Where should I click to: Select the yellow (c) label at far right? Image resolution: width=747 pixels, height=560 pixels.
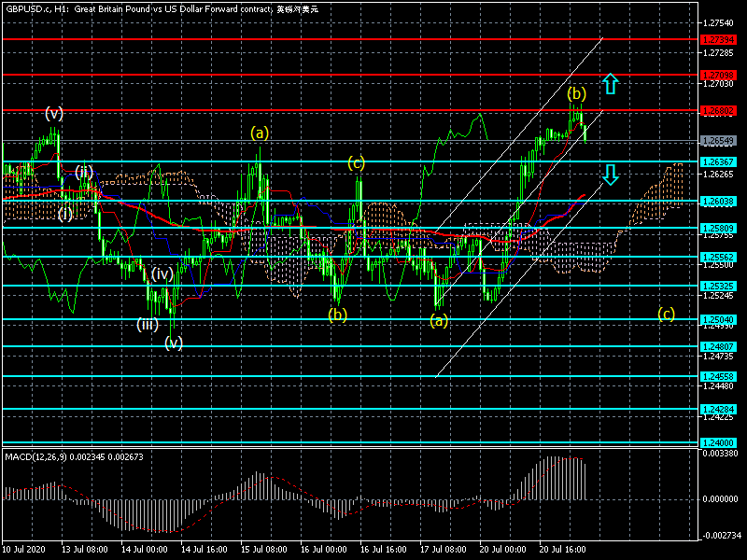(666, 314)
